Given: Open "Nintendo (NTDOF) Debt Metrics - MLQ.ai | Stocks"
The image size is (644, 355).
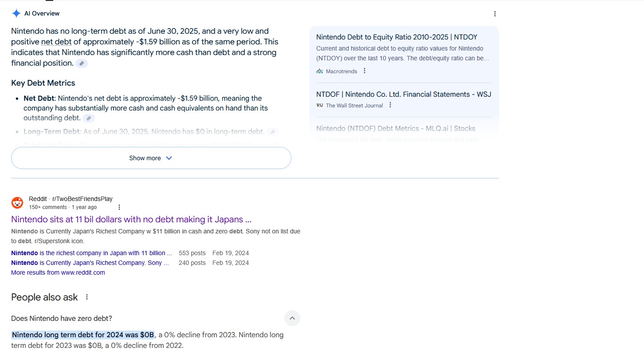Looking at the screenshot, I should (396, 128).
